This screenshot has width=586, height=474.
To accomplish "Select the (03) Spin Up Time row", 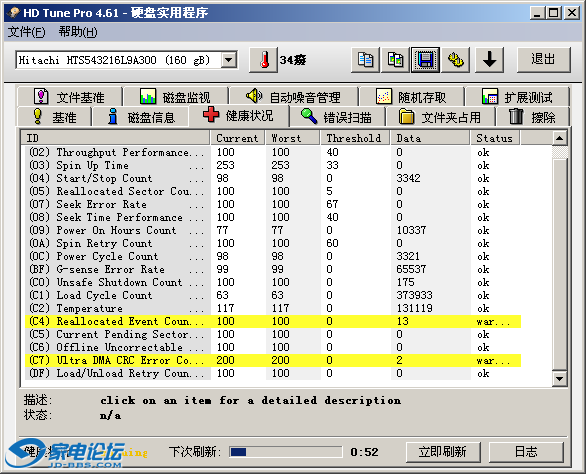I will click(x=273, y=165).
